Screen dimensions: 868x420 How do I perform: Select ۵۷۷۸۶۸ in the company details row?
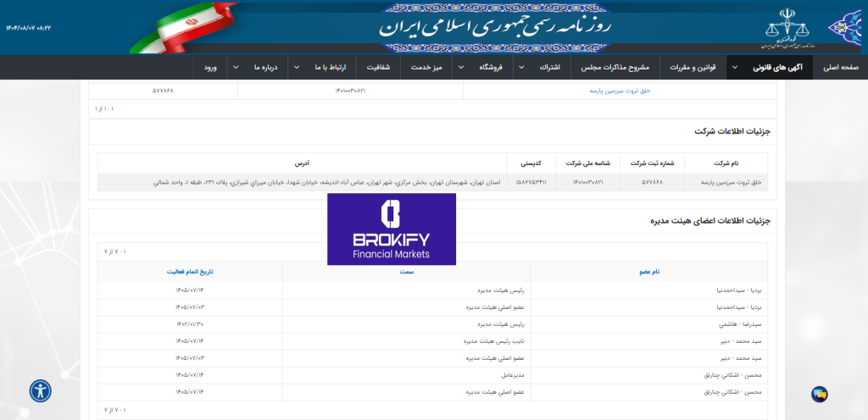tap(652, 182)
